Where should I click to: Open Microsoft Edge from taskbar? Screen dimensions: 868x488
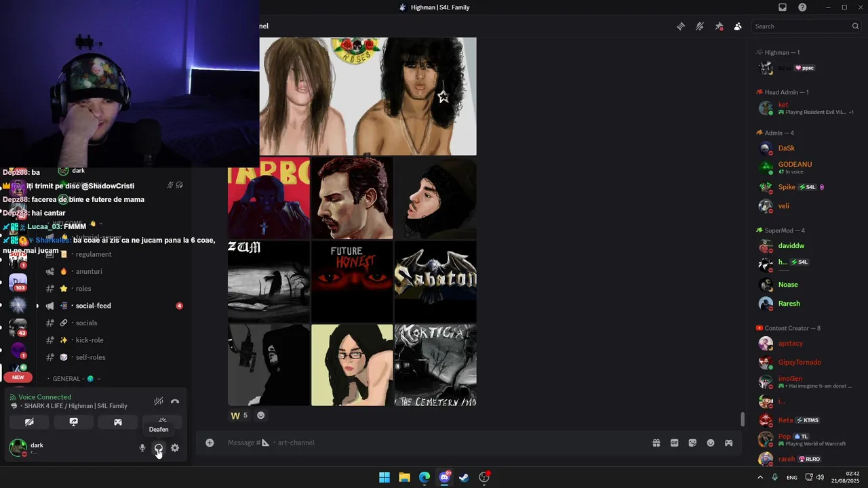[425, 477]
